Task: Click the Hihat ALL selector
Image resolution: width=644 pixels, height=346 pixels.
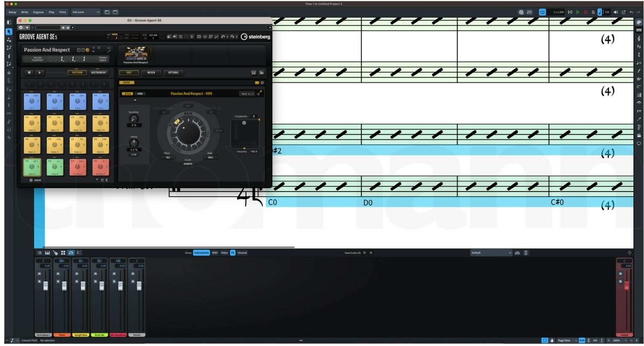Action: coord(168,157)
